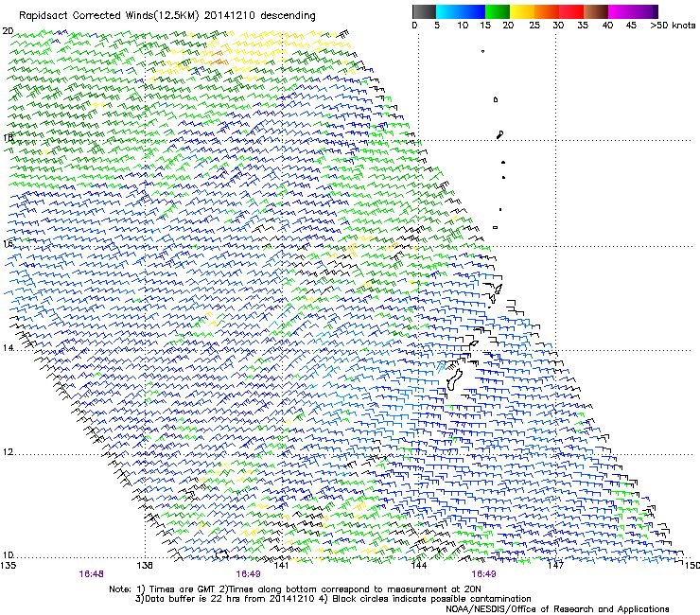Image resolution: width=700 pixels, height=615 pixels.
Task: Click the '>50 knots' legend label
Action: (673, 26)
